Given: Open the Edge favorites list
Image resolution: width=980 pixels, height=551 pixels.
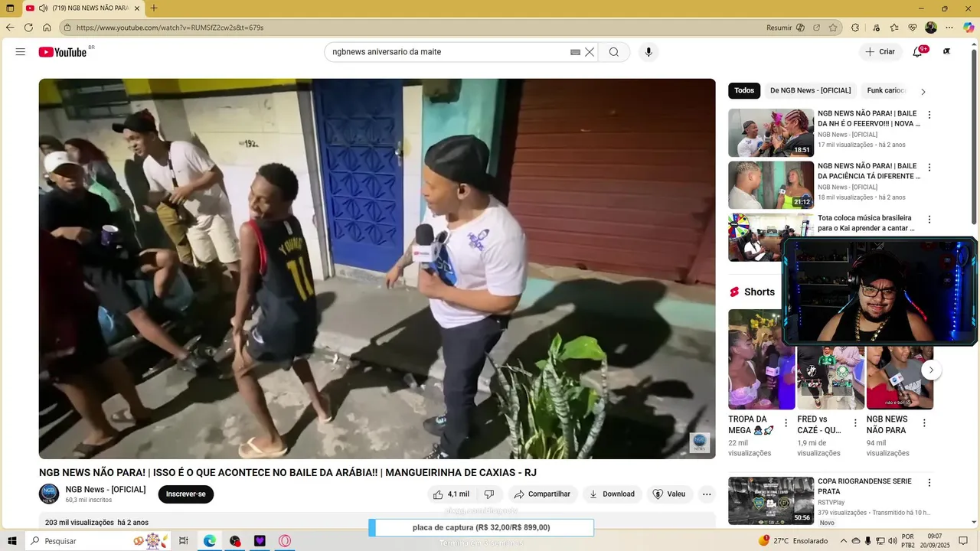Looking at the screenshot, I should click(x=894, y=28).
